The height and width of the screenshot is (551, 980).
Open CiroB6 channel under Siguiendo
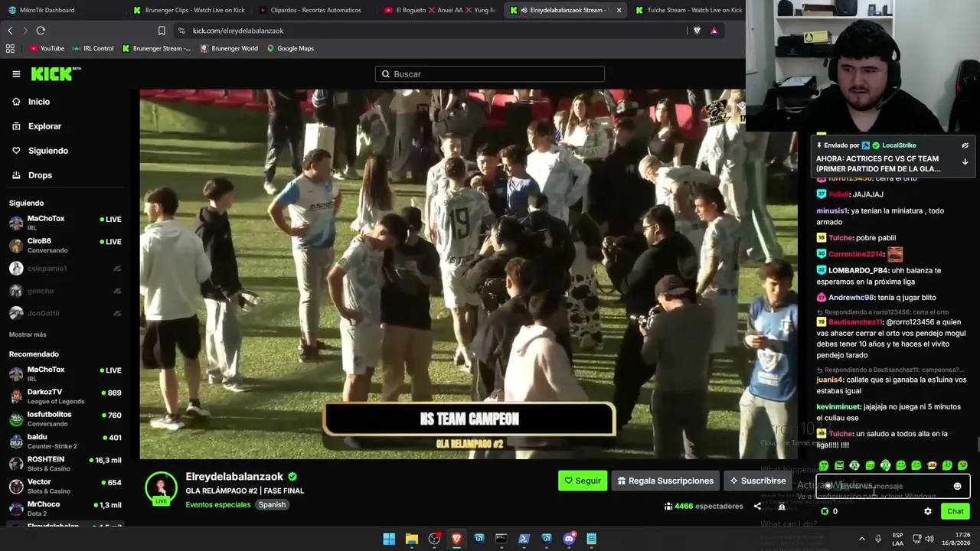(x=65, y=245)
